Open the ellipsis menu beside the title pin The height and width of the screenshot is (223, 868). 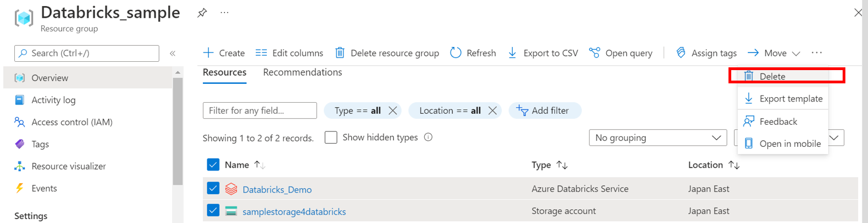click(x=224, y=12)
